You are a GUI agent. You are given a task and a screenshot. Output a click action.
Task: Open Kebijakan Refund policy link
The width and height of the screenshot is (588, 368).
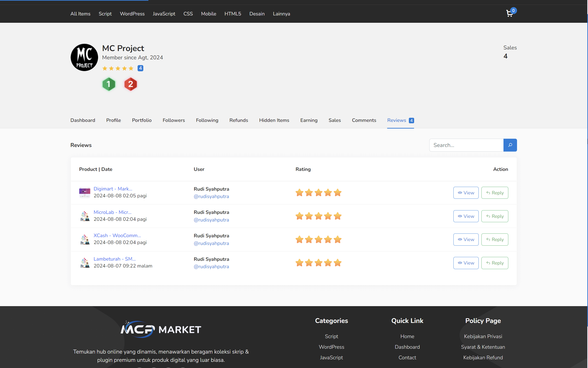tap(483, 357)
